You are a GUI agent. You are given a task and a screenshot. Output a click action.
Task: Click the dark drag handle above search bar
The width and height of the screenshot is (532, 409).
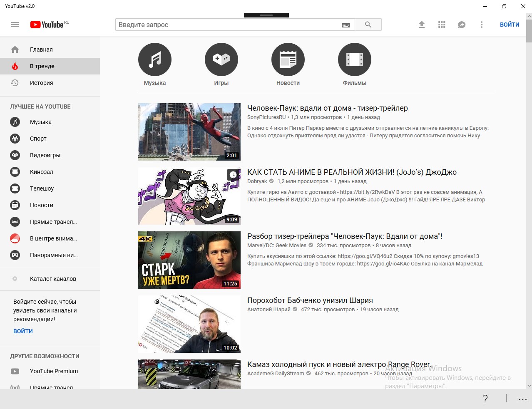pyautogui.click(x=266, y=15)
